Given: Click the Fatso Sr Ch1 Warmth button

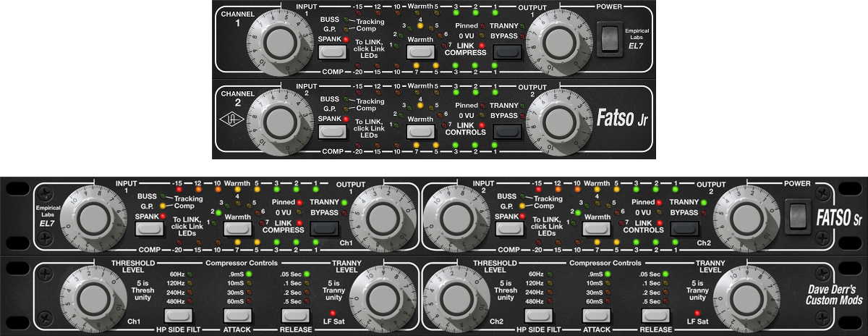Looking at the screenshot, I should [236, 230].
